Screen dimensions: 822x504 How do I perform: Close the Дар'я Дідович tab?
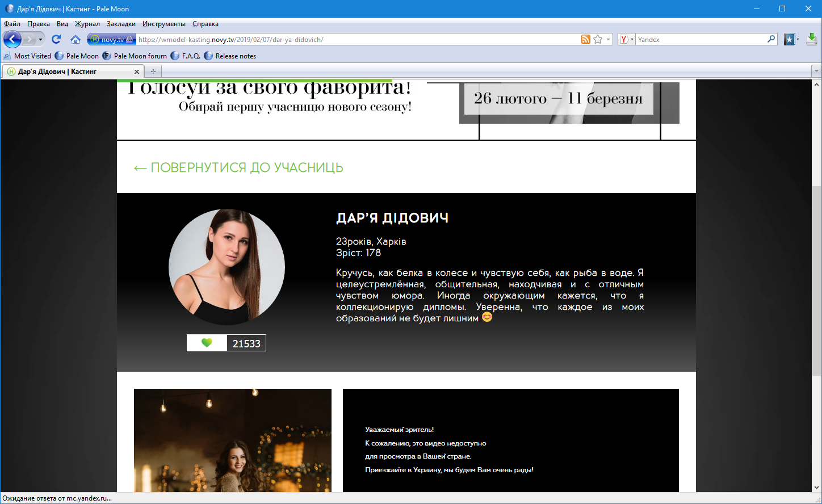click(x=137, y=72)
